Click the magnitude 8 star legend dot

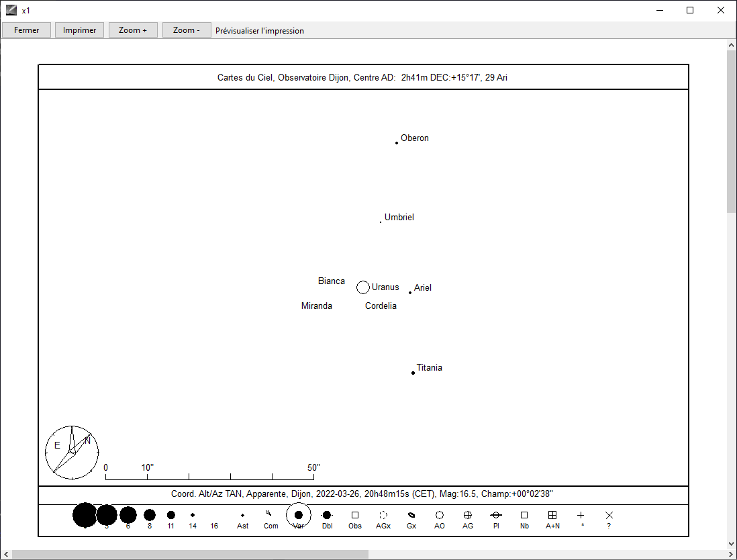click(150, 515)
